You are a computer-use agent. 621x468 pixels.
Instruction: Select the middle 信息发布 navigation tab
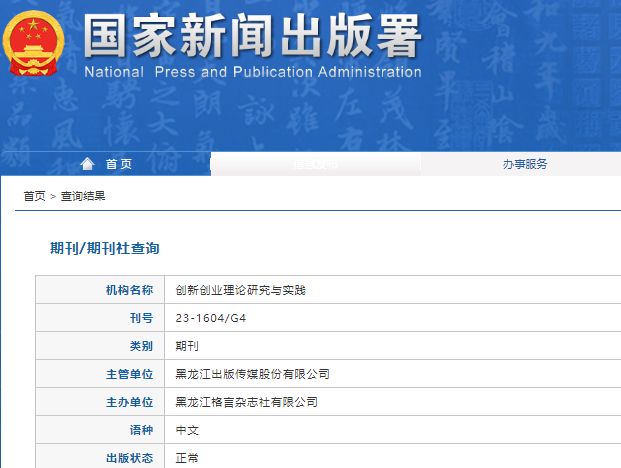[315, 164]
